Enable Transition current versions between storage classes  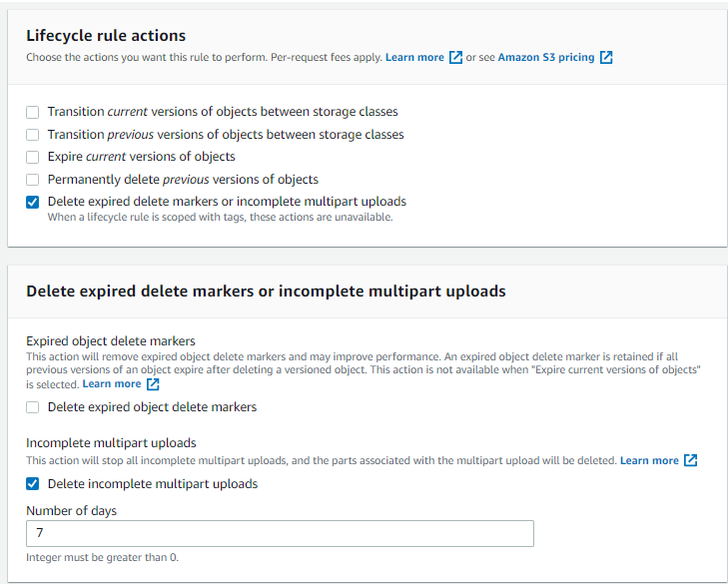click(33, 112)
